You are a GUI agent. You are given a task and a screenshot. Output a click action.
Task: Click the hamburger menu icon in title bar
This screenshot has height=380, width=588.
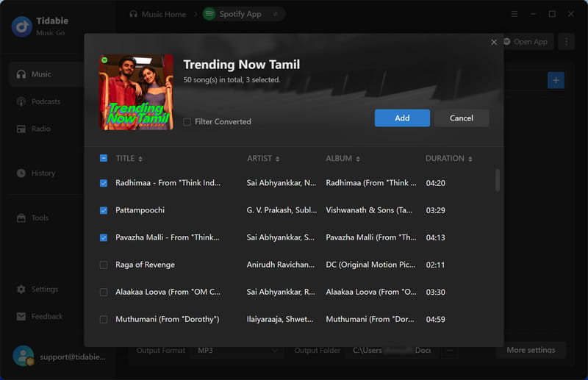point(514,14)
